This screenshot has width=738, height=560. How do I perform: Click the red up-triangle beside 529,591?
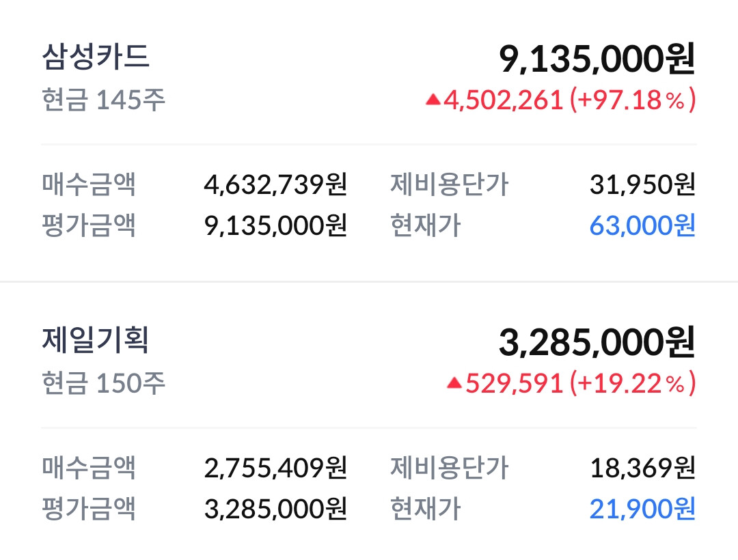(454, 383)
